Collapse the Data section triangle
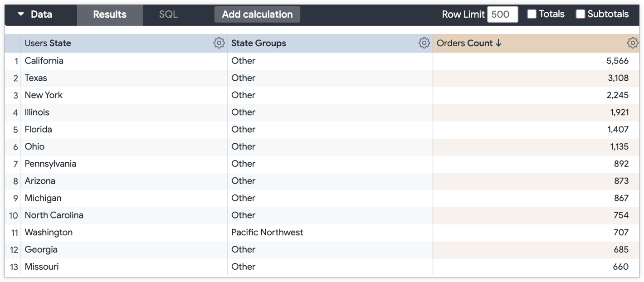 pyautogui.click(x=21, y=14)
